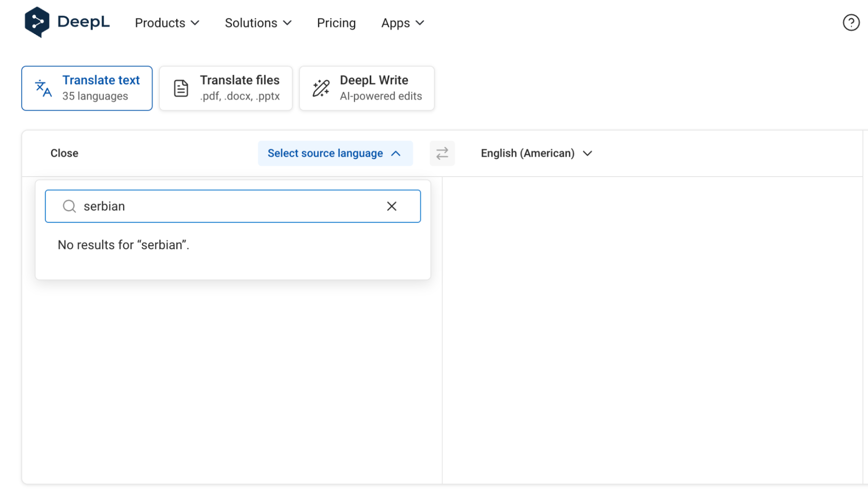Expand the Products menu
868x489 pixels.
pos(167,23)
